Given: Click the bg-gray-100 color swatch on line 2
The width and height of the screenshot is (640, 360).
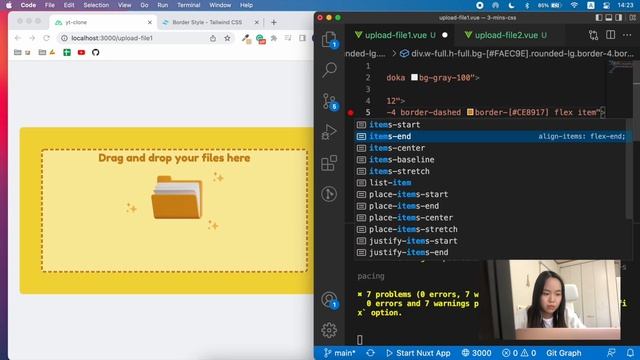Looking at the screenshot, I should [414, 77].
